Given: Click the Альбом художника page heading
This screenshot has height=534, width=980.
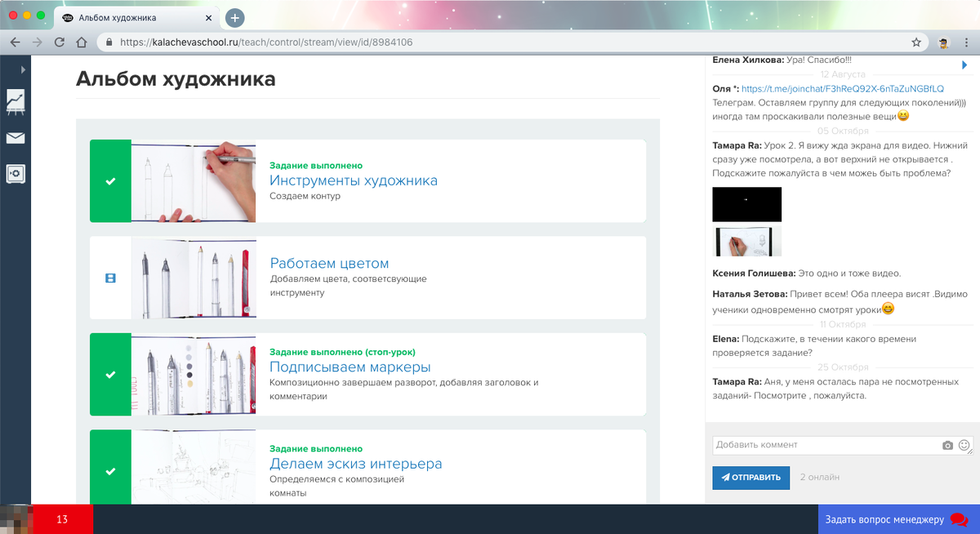Looking at the screenshot, I should click(x=176, y=79).
